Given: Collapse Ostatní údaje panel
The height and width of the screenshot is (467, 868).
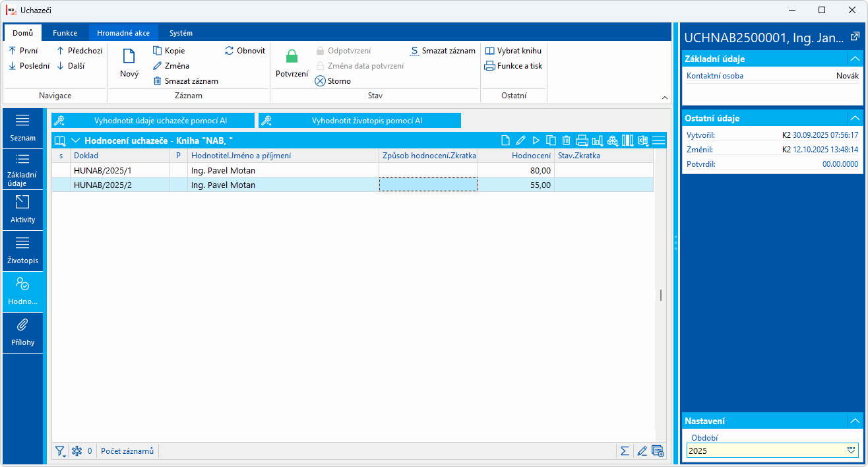Looking at the screenshot, I should point(855,118).
